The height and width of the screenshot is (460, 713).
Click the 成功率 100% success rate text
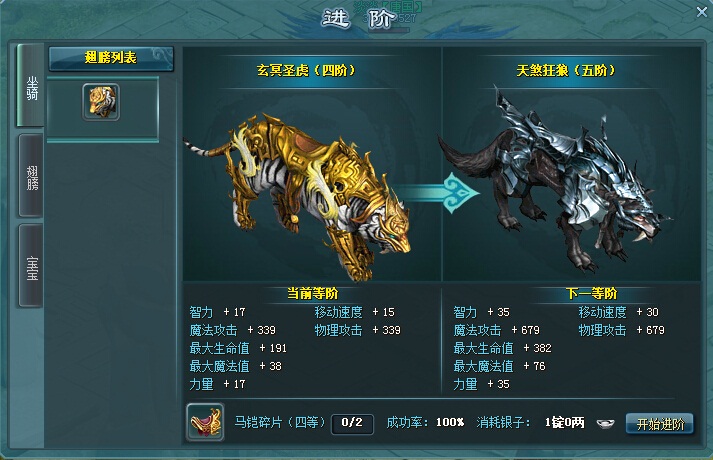[x=425, y=423]
